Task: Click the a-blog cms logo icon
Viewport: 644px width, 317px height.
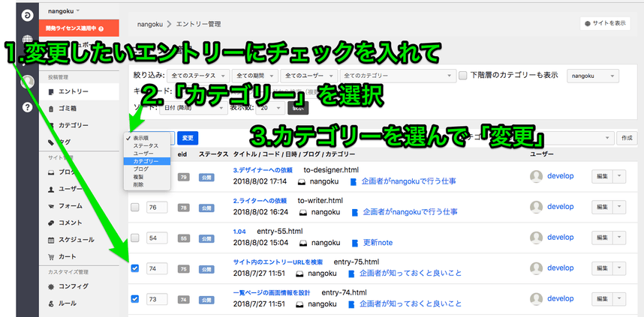Action: coord(28,15)
